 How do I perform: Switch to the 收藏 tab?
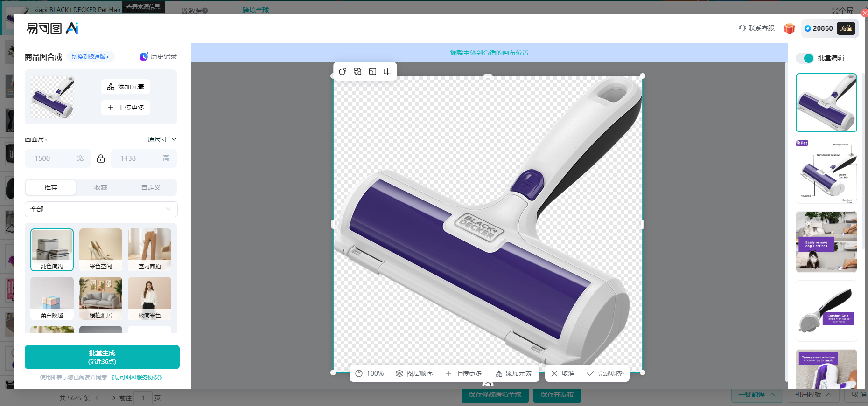[101, 187]
